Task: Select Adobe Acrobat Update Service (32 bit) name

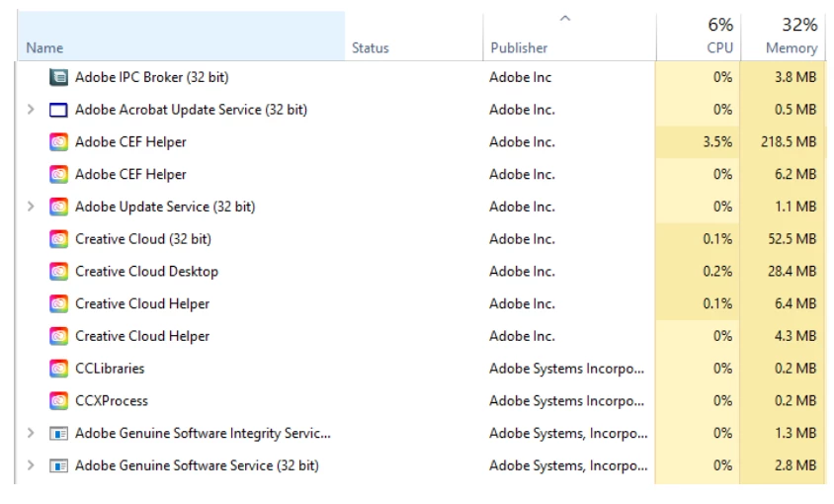Action: [191, 110]
